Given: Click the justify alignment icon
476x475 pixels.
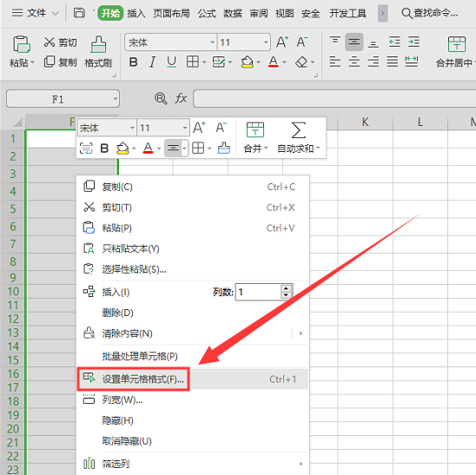Looking at the screenshot, I should tap(393, 62).
